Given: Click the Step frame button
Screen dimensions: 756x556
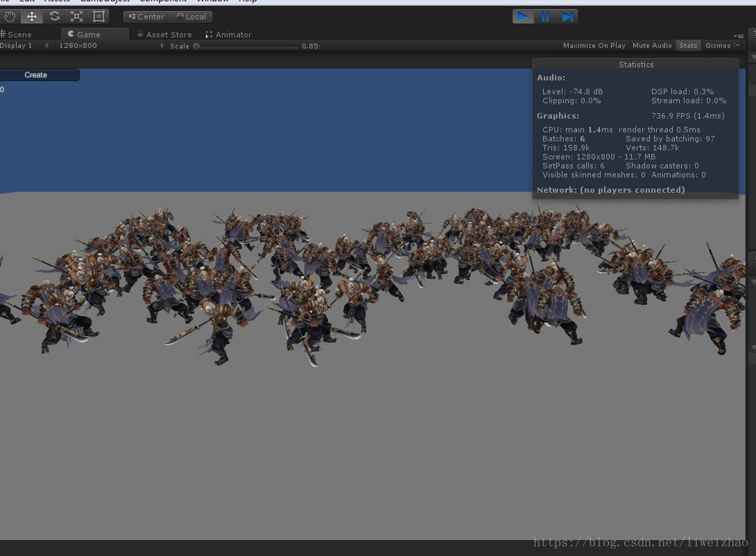Looking at the screenshot, I should [x=567, y=17].
